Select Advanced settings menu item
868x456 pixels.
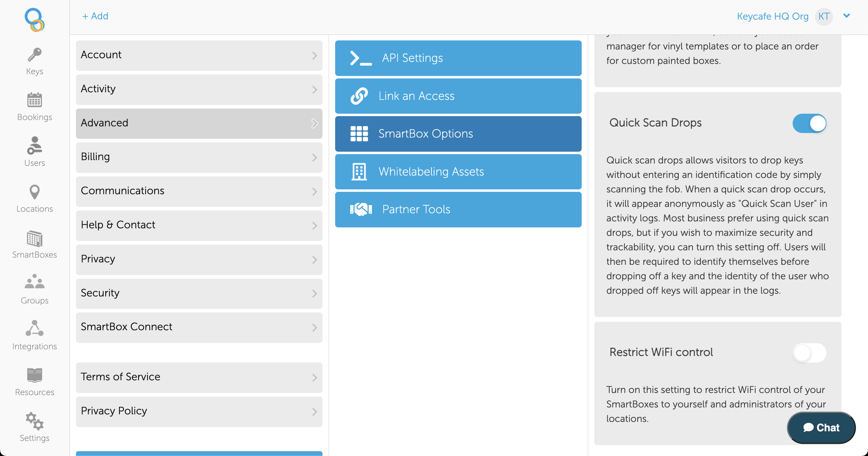click(x=199, y=123)
